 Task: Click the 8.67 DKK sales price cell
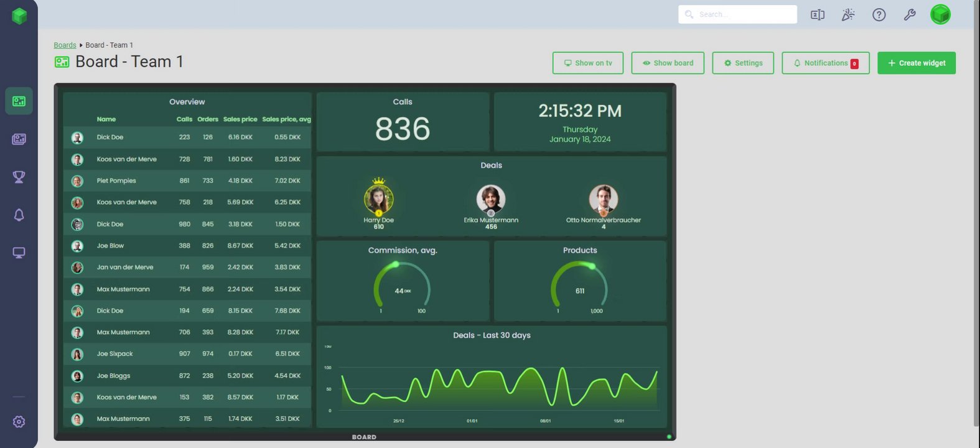click(x=240, y=246)
